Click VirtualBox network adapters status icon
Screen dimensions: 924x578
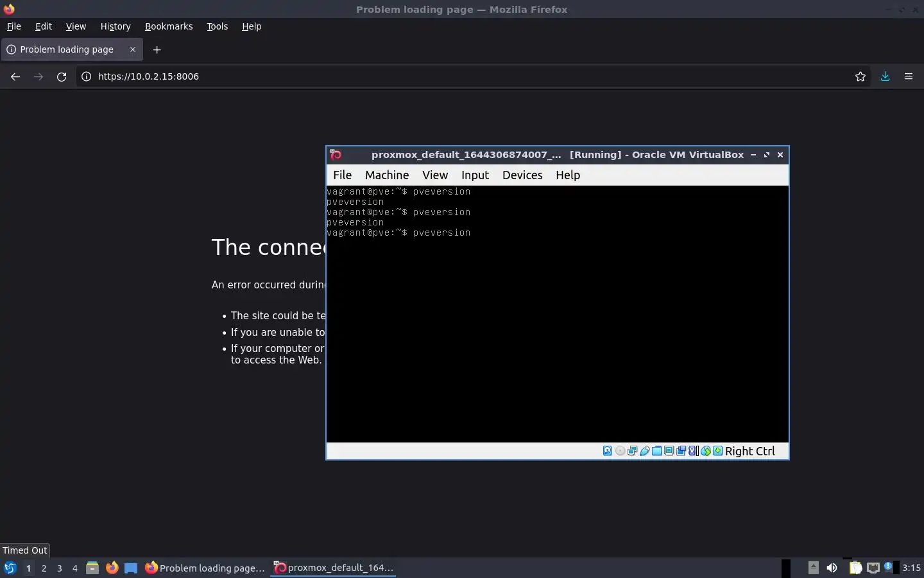pyautogui.click(x=632, y=451)
